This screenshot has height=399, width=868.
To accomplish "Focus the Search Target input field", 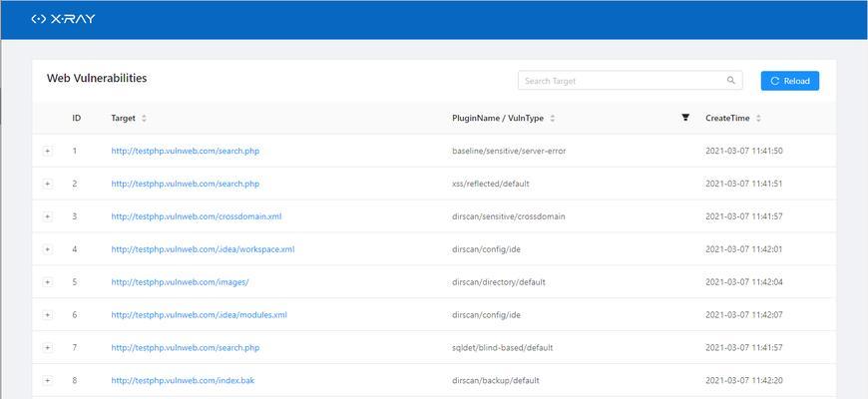I will (630, 81).
